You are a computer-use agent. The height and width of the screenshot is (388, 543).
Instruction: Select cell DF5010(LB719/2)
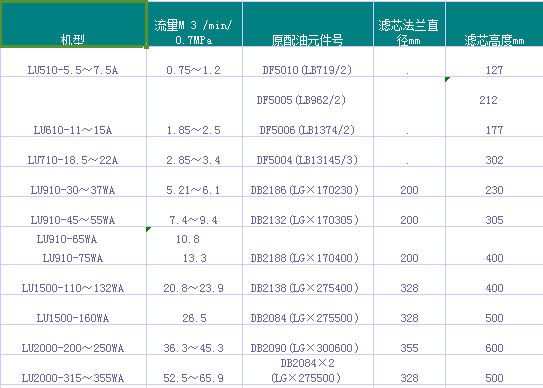(308, 62)
